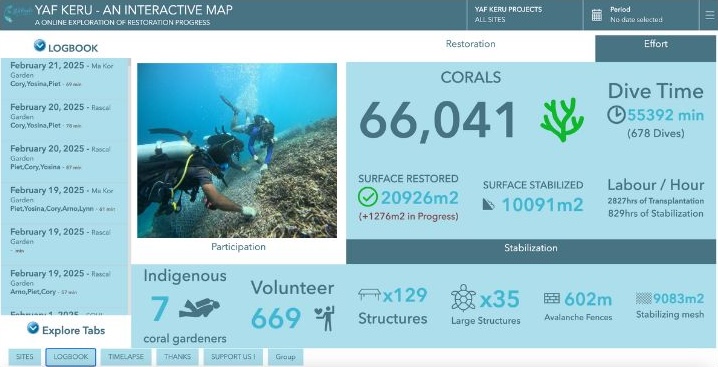Viewport: 718px width, 367px height.
Task: Click the Stabilizing mesh pattern icon
Action: tap(643, 298)
